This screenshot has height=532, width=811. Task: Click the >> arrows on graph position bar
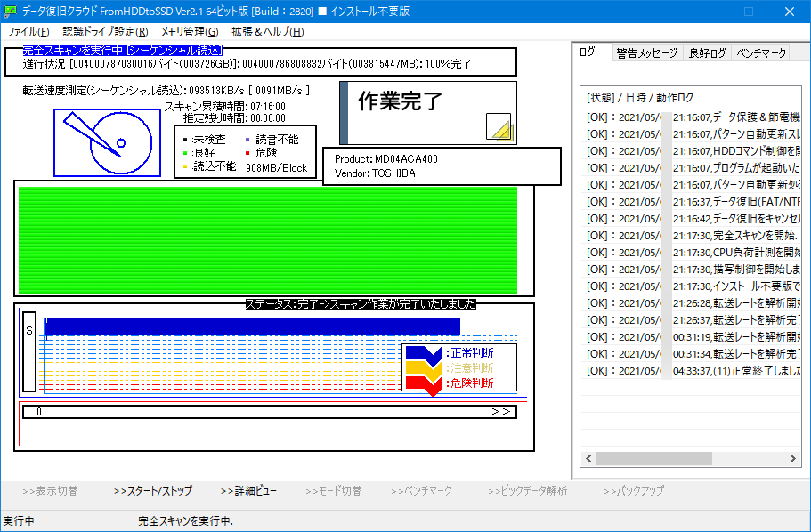[500, 412]
